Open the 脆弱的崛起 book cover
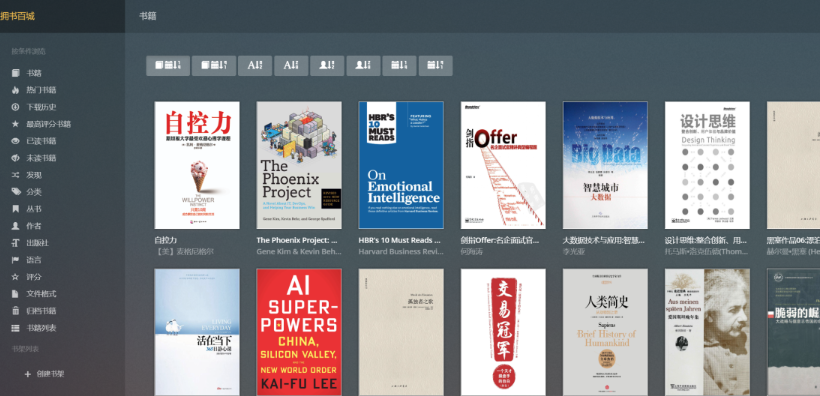The width and height of the screenshot is (820, 396). click(793, 332)
